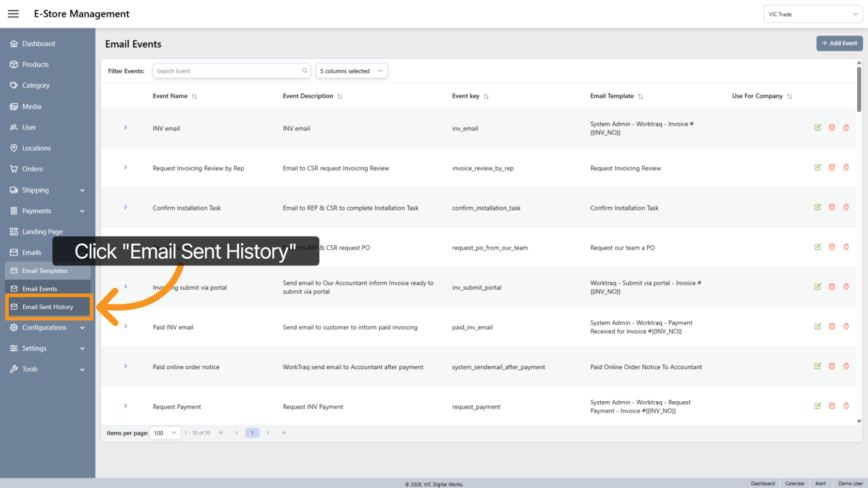Sort by Event Name column
The width and height of the screenshot is (868, 488).
(194, 97)
